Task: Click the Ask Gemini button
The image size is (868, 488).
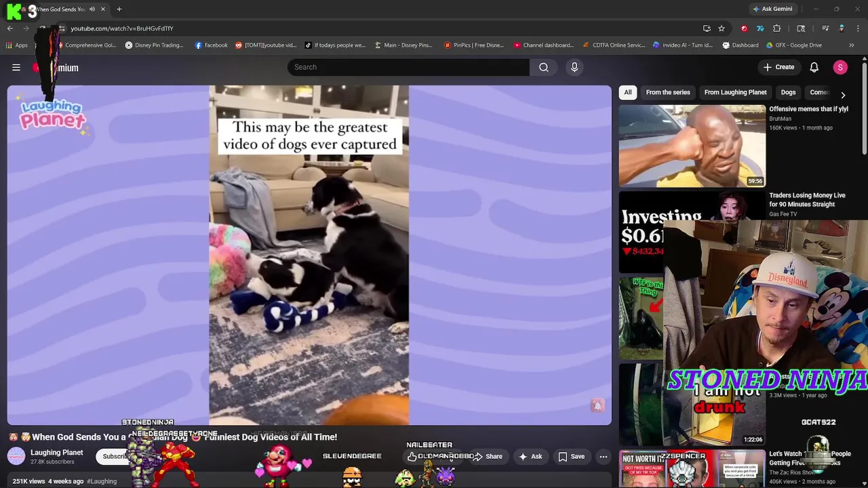Action: point(772,9)
